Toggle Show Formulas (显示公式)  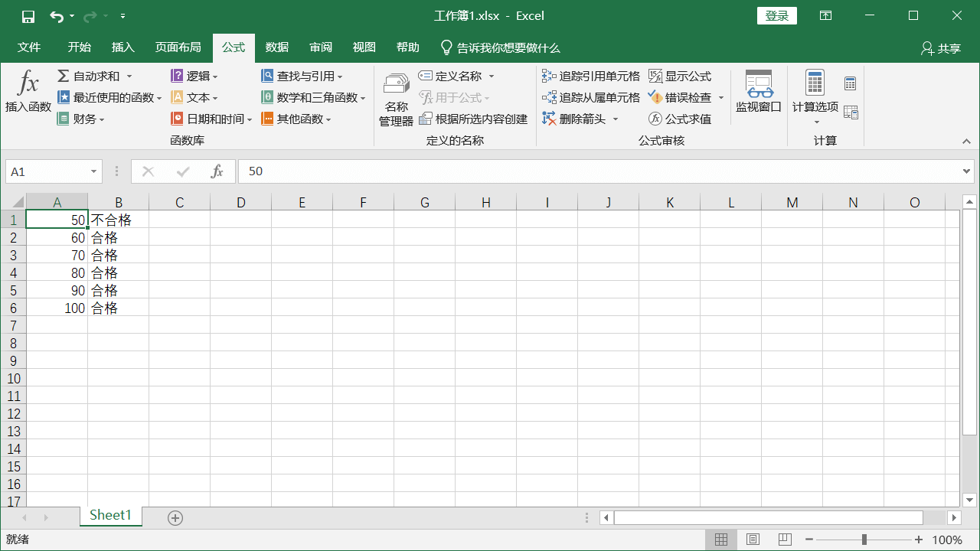[680, 76]
